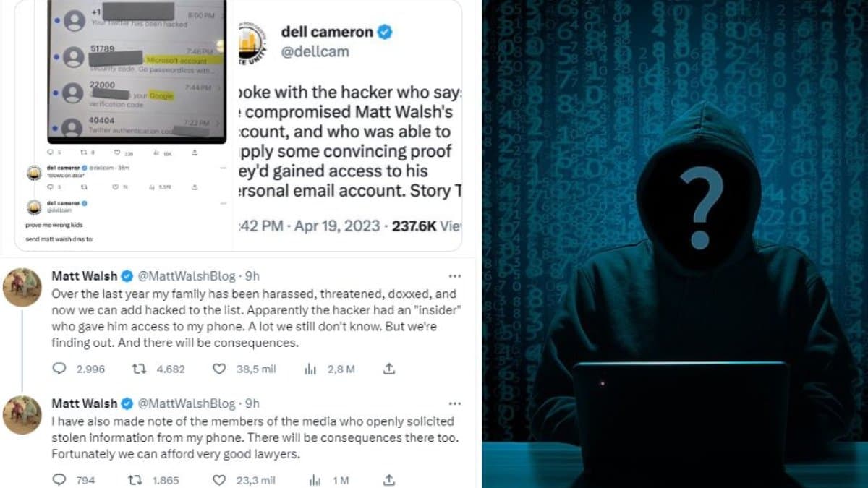Click the Apr 19, 2023 timestamp
The width and height of the screenshot is (868, 488).
[x=335, y=226]
